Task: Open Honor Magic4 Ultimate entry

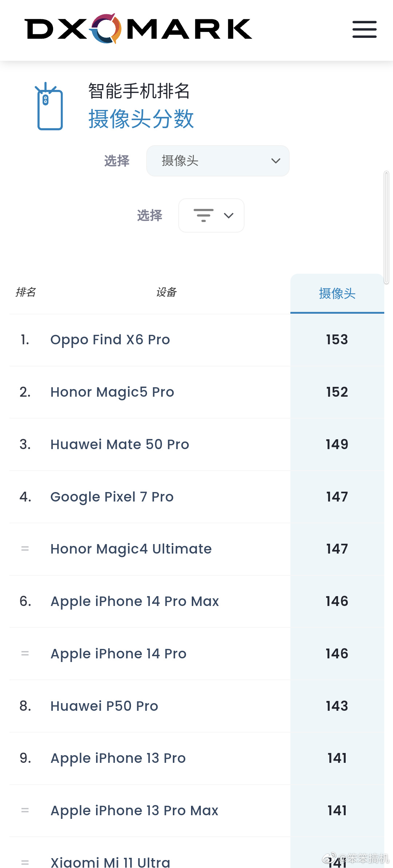Action: [131, 549]
